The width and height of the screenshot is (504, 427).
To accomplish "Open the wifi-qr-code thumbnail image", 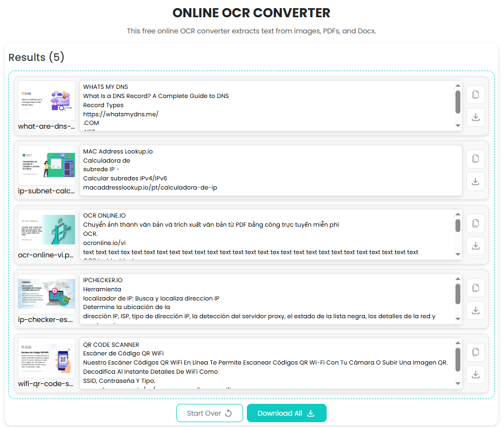I will tap(46, 358).
